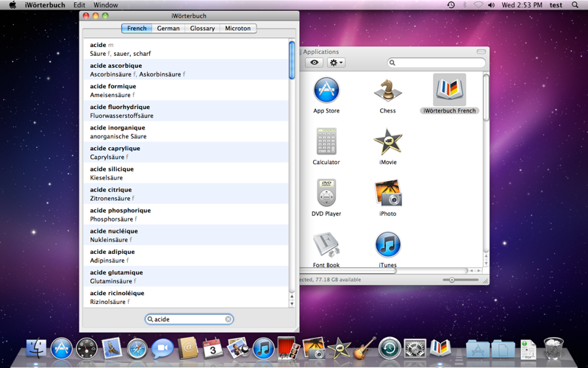Viewport: 588px width, 368px height.
Task: Open App Store from the Dock
Action: [62, 348]
